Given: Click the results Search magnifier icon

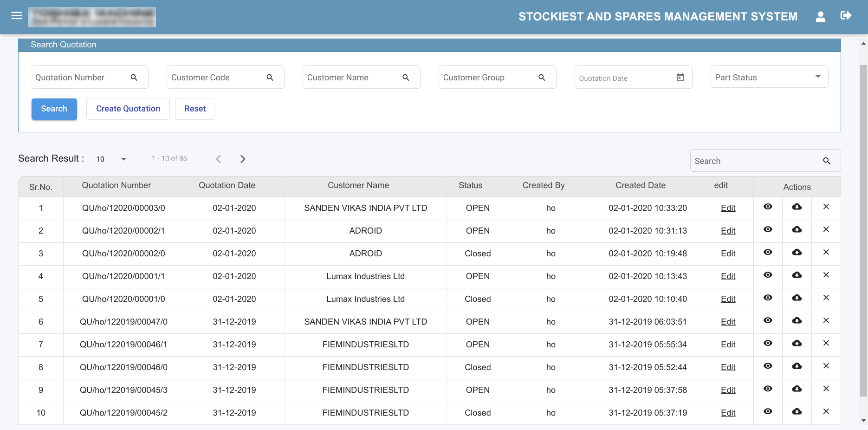Looking at the screenshot, I should (x=827, y=161).
